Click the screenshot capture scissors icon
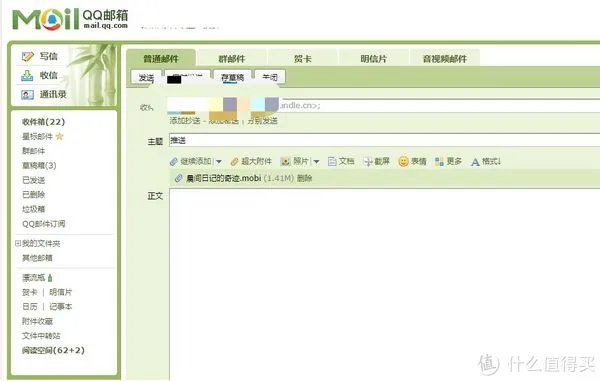Image resolution: width=600 pixels, height=381 pixels. pos(368,162)
